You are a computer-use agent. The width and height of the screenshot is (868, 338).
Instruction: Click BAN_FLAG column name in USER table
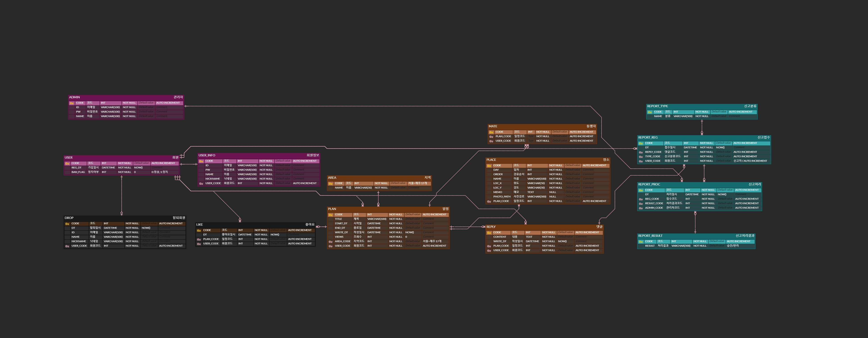coord(78,172)
